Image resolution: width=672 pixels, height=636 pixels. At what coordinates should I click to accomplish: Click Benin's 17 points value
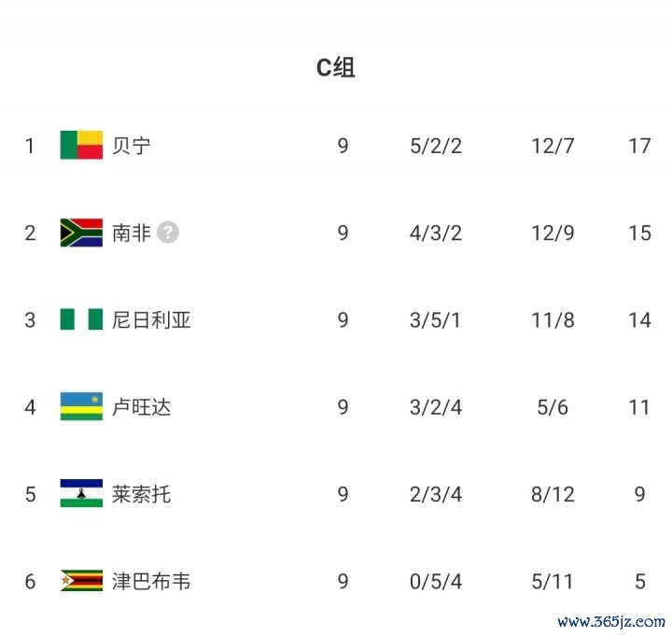click(639, 146)
